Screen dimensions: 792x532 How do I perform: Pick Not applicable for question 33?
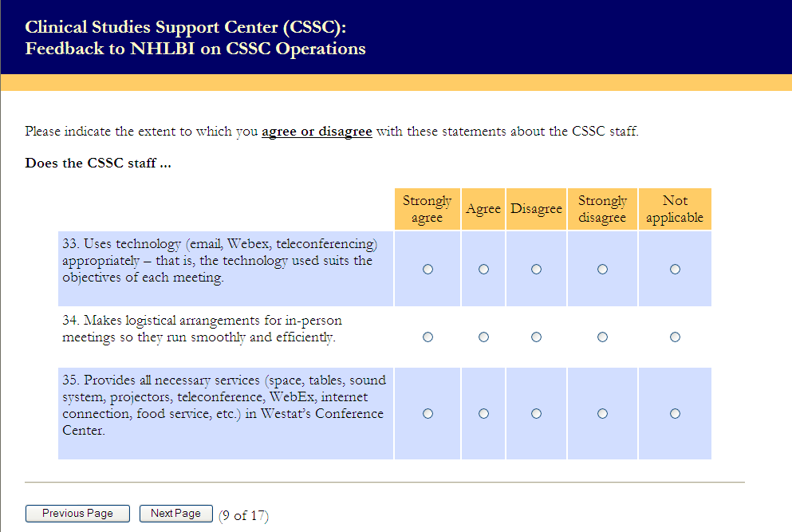675,270
